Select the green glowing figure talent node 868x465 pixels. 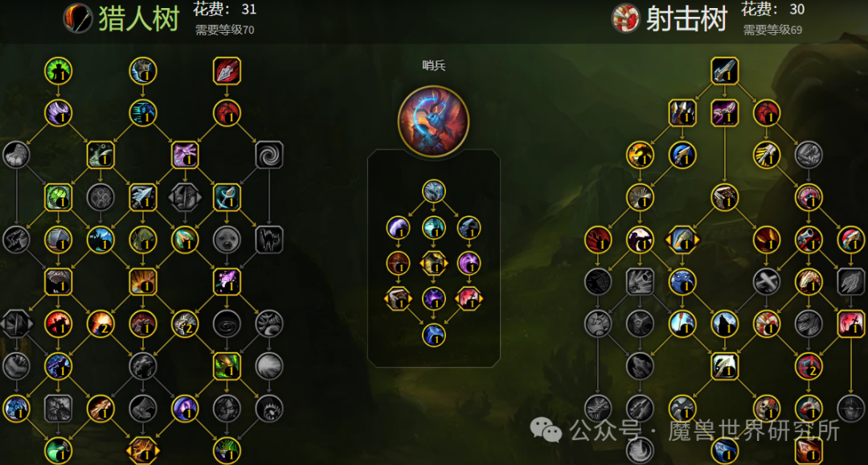tap(58, 71)
